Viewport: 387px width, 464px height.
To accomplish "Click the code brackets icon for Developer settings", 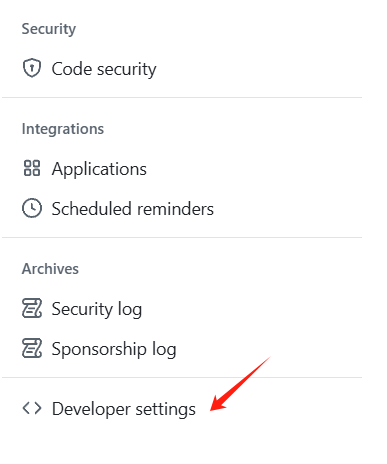I will (x=32, y=408).
